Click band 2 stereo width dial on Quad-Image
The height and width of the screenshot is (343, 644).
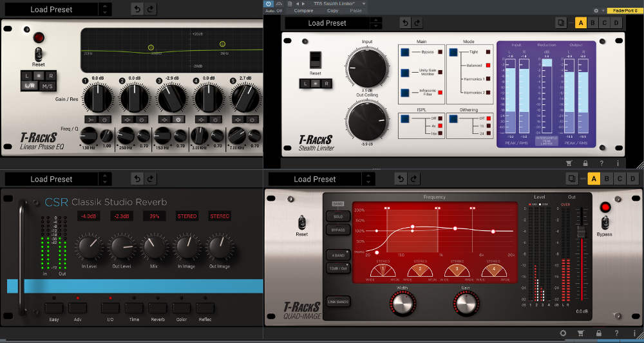(420, 271)
